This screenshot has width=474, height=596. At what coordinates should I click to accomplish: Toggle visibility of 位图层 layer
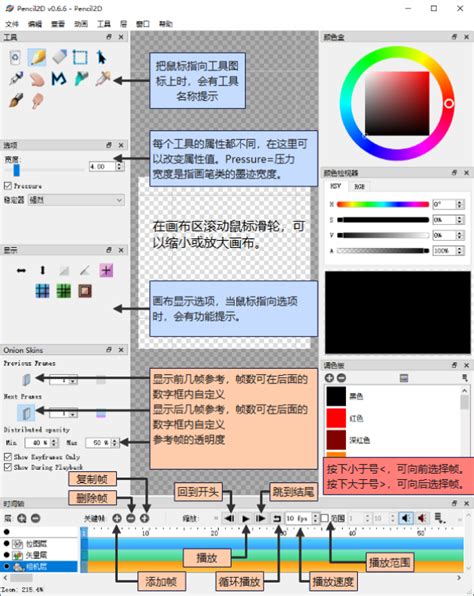click(6, 544)
